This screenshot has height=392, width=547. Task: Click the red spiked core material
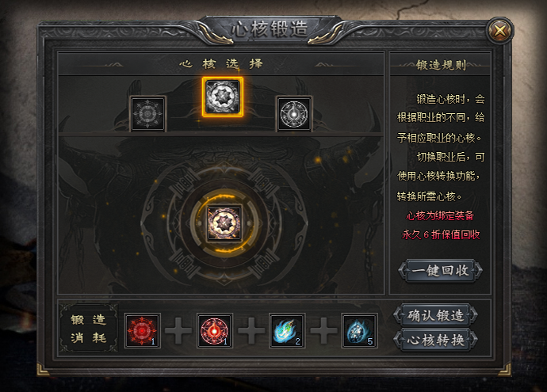pos(143,330)
